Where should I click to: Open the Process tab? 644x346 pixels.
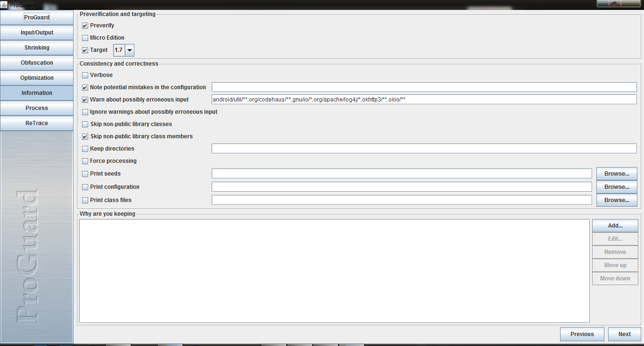coord(37,108)
